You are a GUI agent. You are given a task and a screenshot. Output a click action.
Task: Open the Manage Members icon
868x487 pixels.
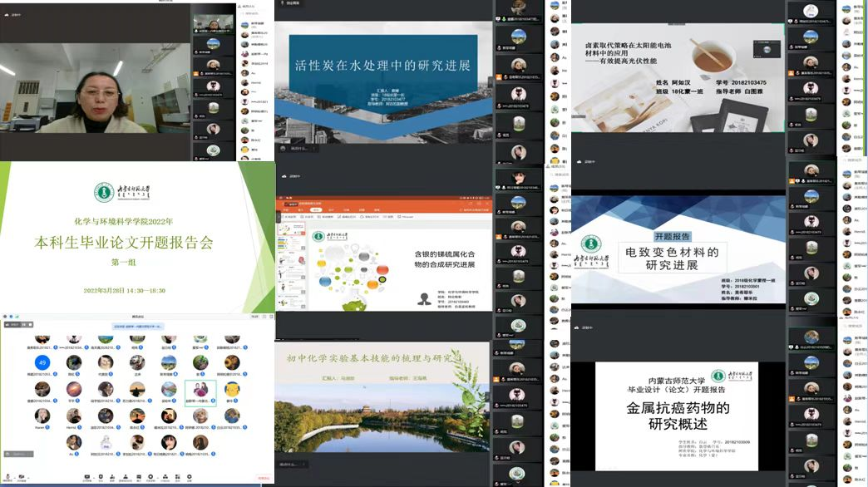point(125,477)
